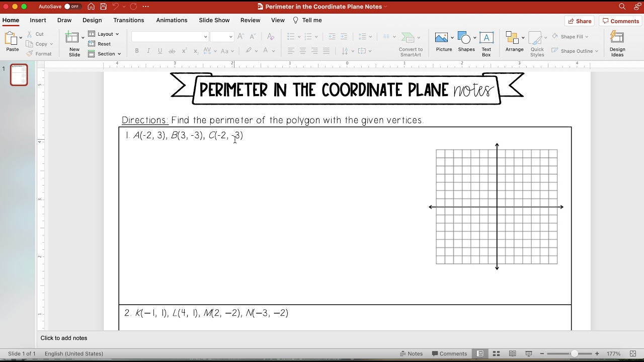Open character spacing options

(210, 51)
